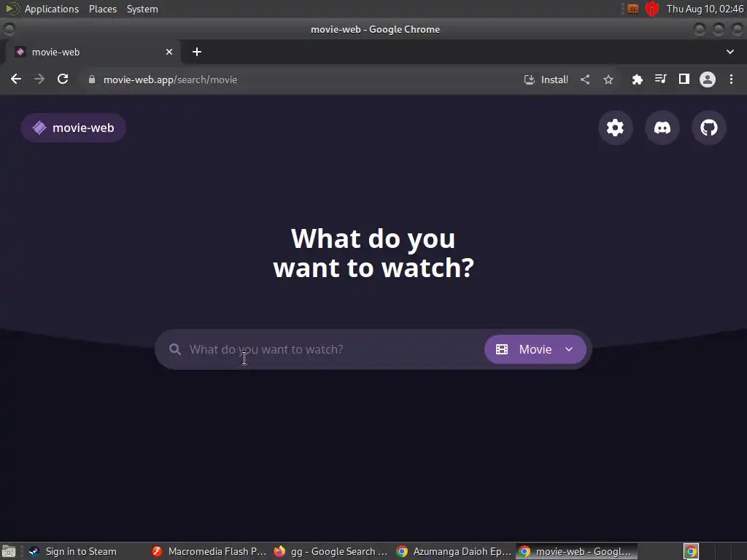Open the tab search chevron
The image size is (747, 560).
(729, 52)
